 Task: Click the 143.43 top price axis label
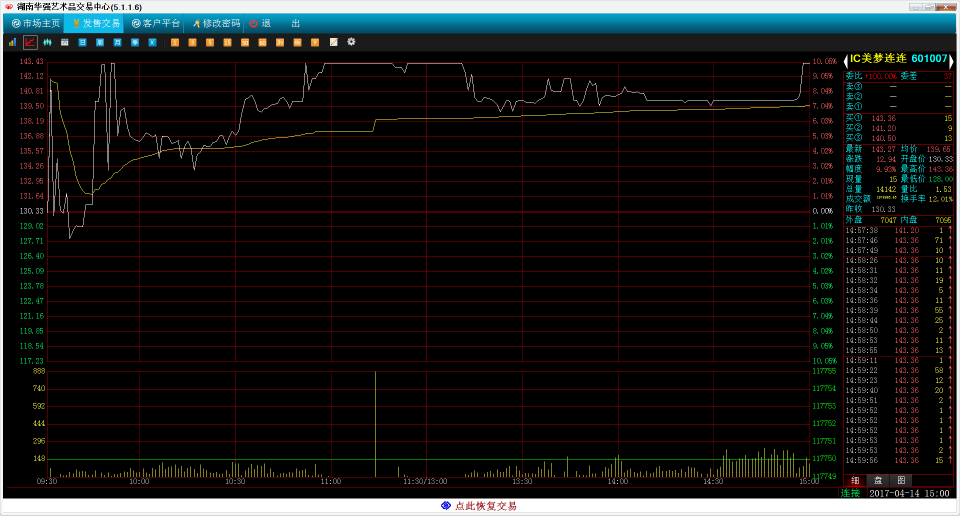tap(32, 61)
